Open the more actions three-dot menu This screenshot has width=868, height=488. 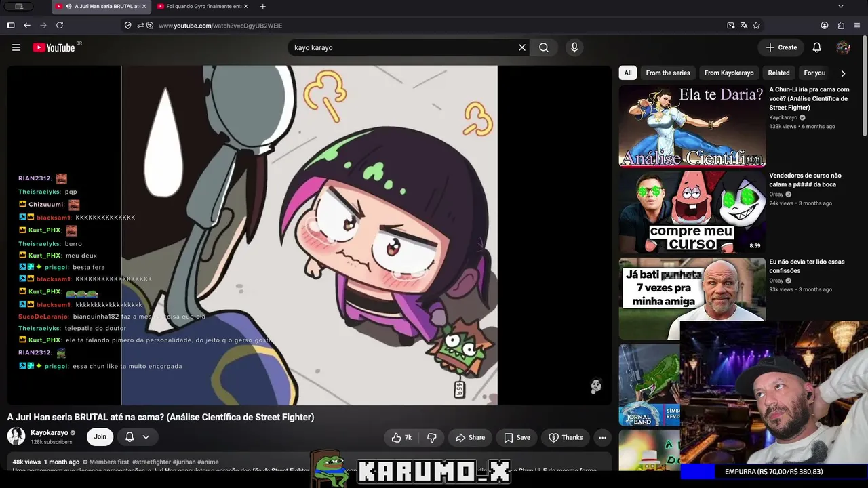pyautogui.click(x=602, y=438)
